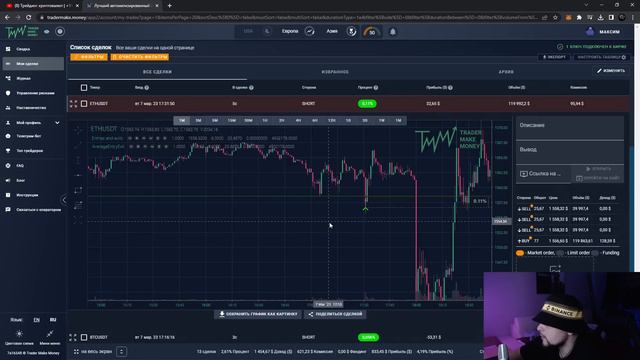
Task: Switch language to RU
Action: coord(53,320)
